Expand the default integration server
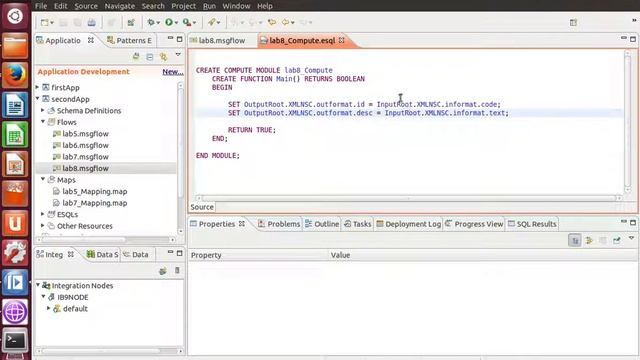The height and width of the screenshot is (360, 640). pyautogui.click(x=49, y=308)
